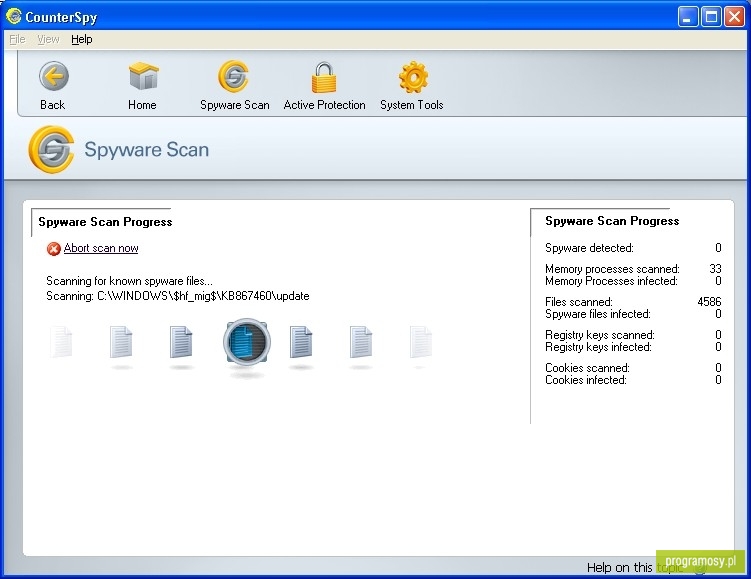Open the Help menu
Viewport: 751px width, 579px height.
click(82, 39)
